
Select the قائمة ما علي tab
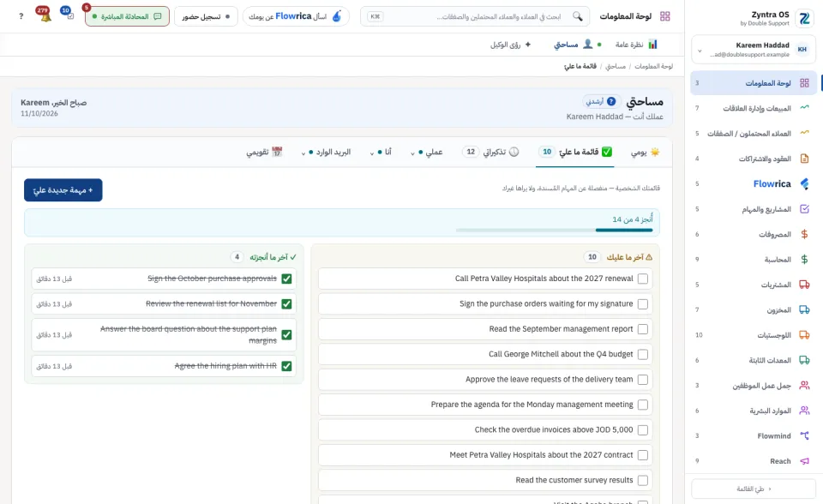pyautogui.click(x=574, y=153)
